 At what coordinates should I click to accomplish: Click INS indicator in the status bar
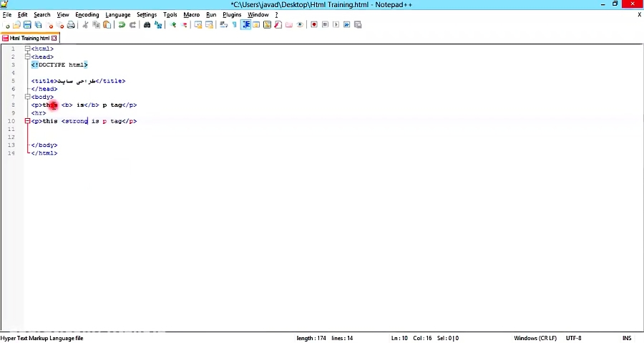627,338
